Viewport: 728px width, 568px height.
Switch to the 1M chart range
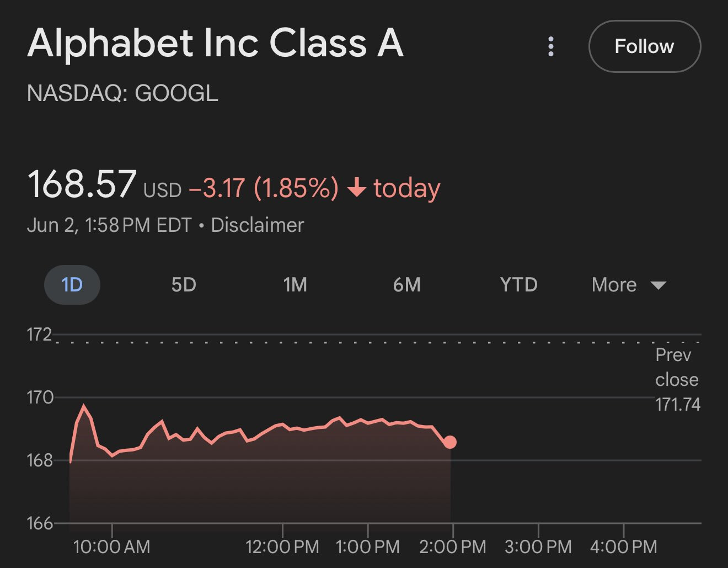(295, 285)
